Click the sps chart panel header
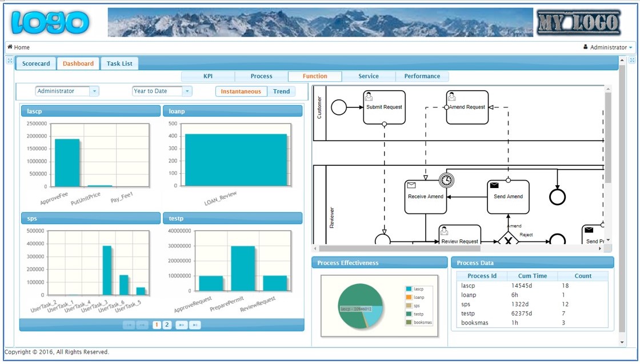This screenshot has height=364, width=640. click(x=91, y=218)
